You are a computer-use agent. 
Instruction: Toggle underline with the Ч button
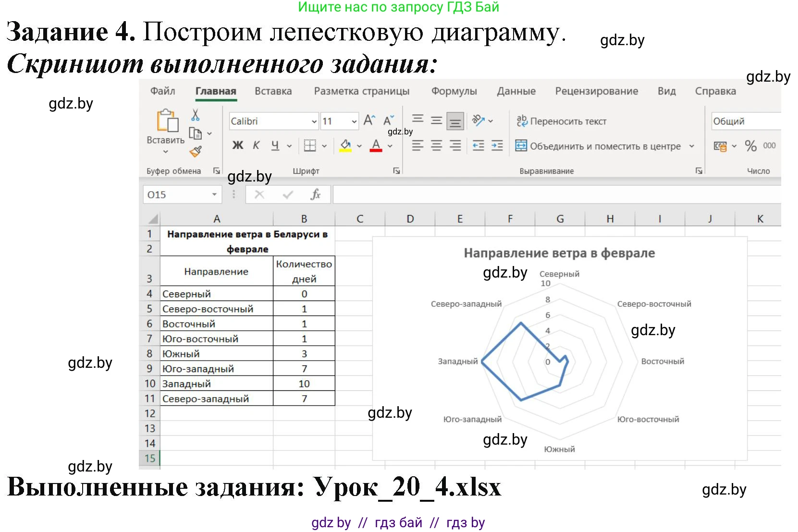tap(274, 145)
